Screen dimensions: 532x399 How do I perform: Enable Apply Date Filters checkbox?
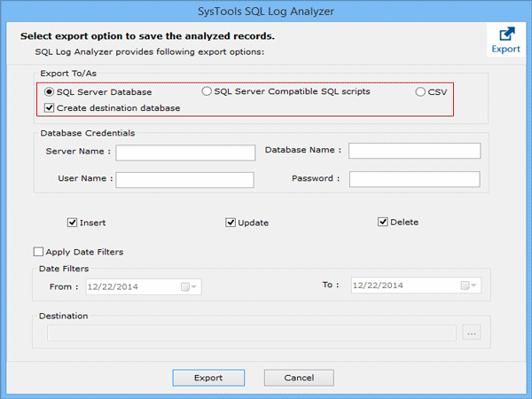tap(38, 252)
